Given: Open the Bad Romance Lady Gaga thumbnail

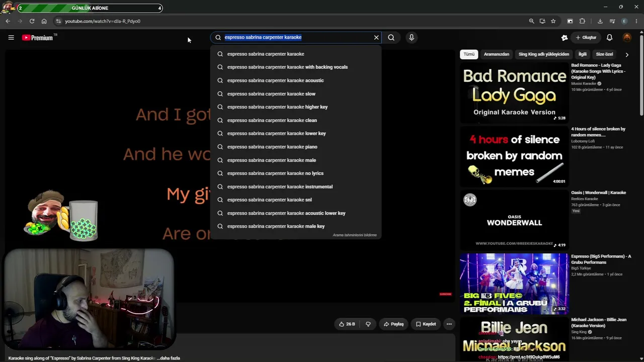Looking at the screenshot, I should (514, 92).
